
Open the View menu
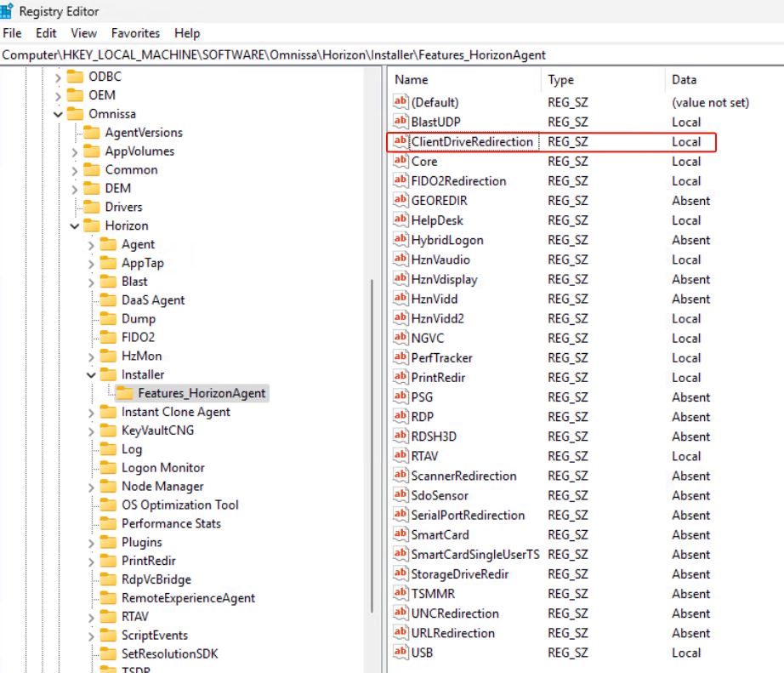pyautogui.click(x=83, y=33)
